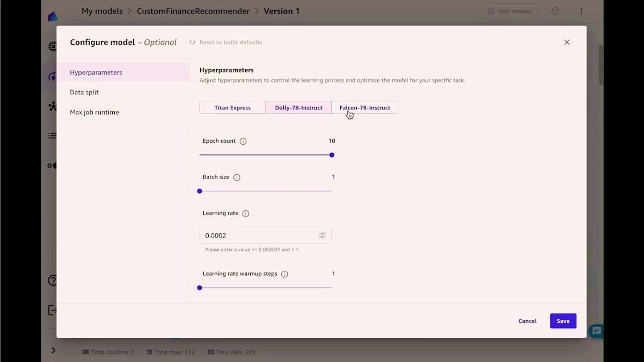Close the Configure model dialog
644x362 pixels.
[x=567, y=42]
